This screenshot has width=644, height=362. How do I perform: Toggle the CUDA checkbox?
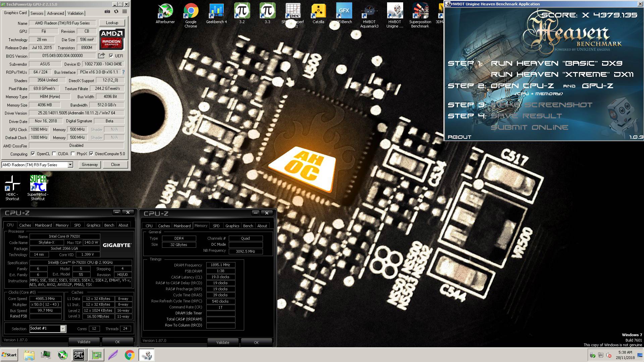click(x=54, y=154)
